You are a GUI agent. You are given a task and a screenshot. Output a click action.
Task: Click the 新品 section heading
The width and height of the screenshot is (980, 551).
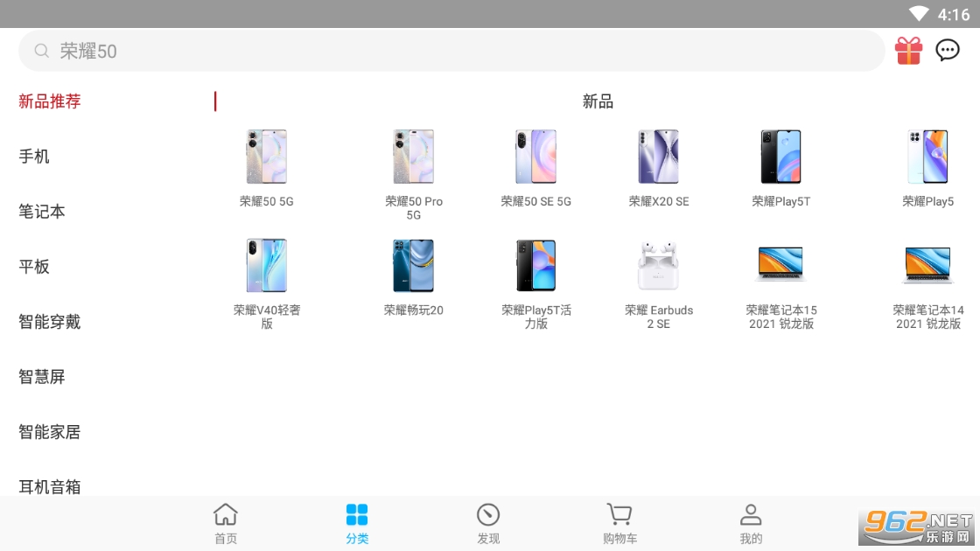pyautogui.click(x=598, y=101)
